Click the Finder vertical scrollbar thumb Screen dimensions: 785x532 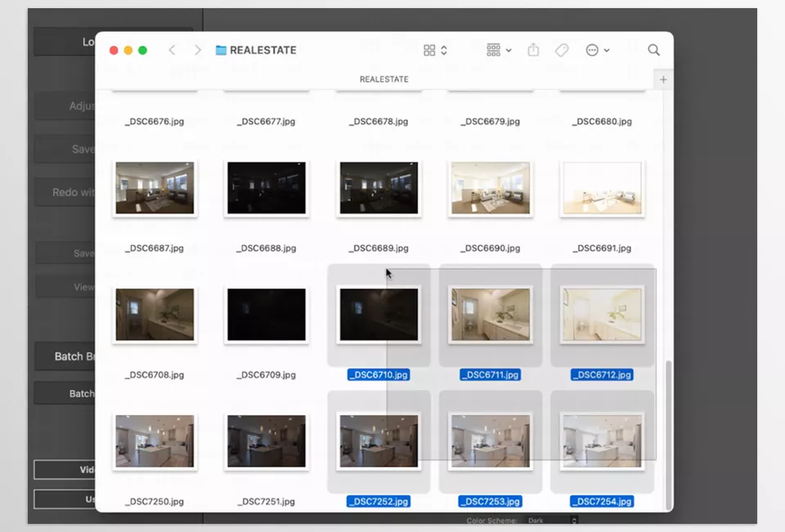(x=668, y=435)
